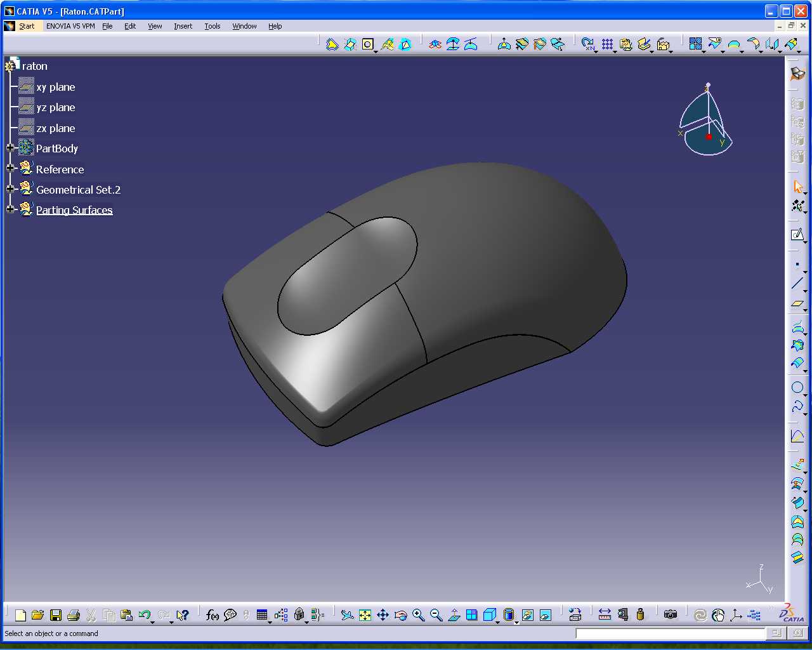This screenshot has height=650, width=812.
Task: Click the Normal View icon
Action: (x=454, y=614)
